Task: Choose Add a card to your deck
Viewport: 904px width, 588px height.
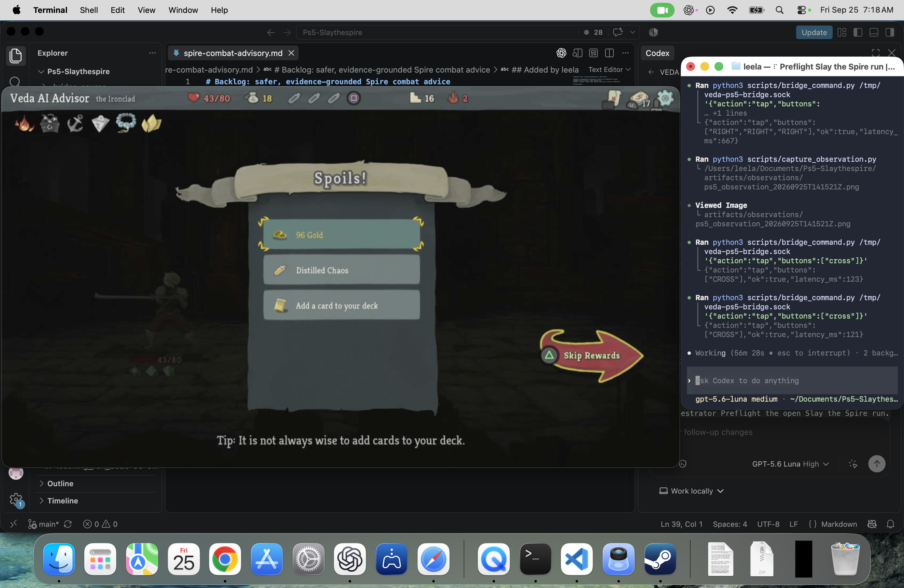Action: point(342,305)
